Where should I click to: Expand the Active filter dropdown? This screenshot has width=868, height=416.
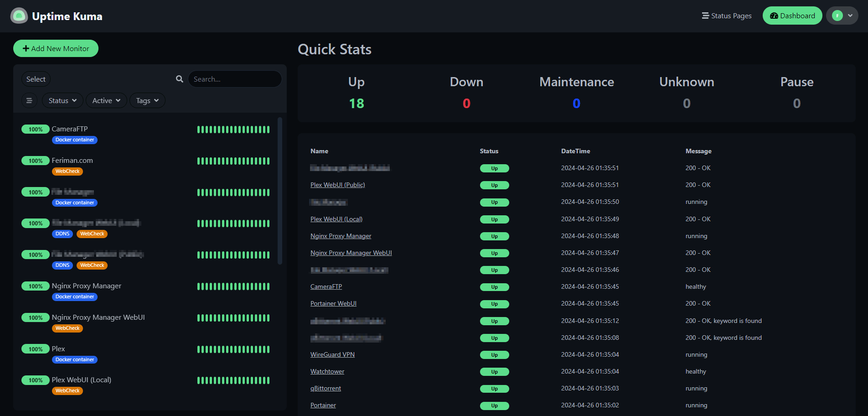pos(106,100)
